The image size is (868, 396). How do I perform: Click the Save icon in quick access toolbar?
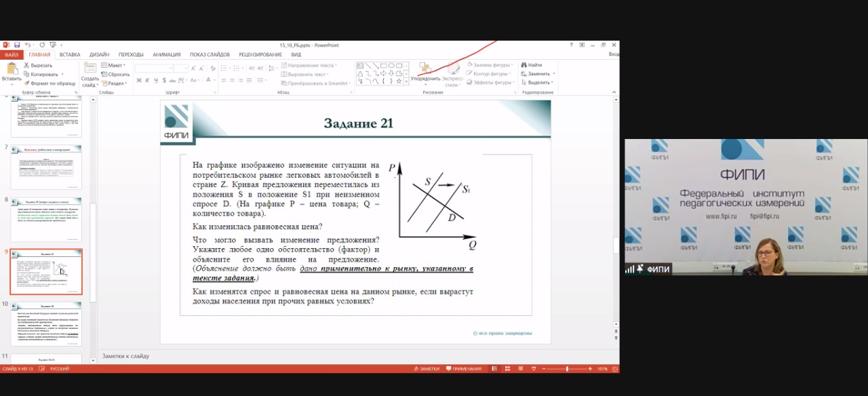pos(17,45)
